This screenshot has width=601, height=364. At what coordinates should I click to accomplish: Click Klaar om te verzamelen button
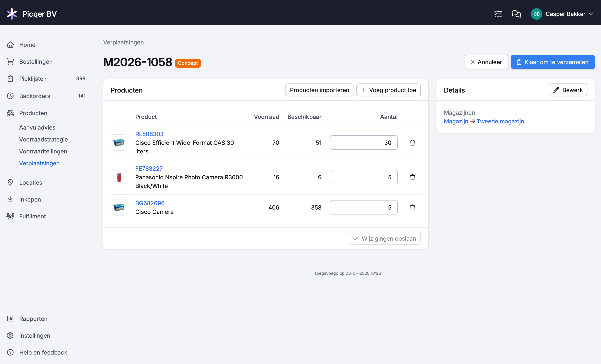pyautogui.click(x=553, y=62)
